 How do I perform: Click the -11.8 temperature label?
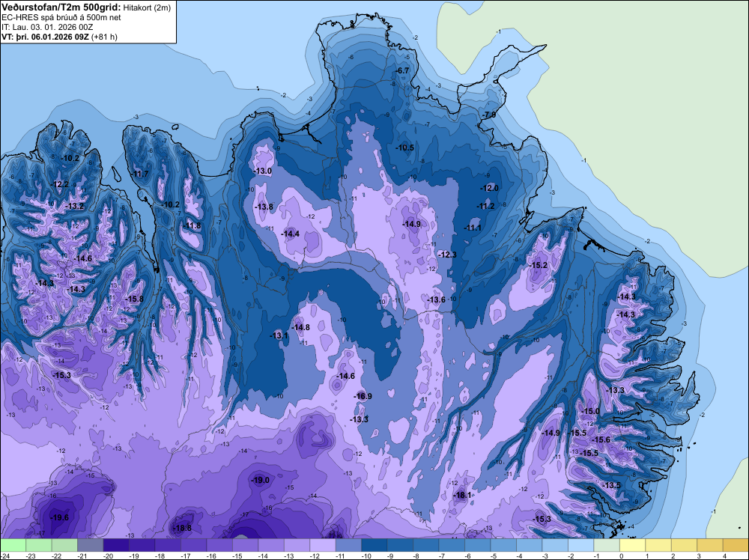click(192, 226)
